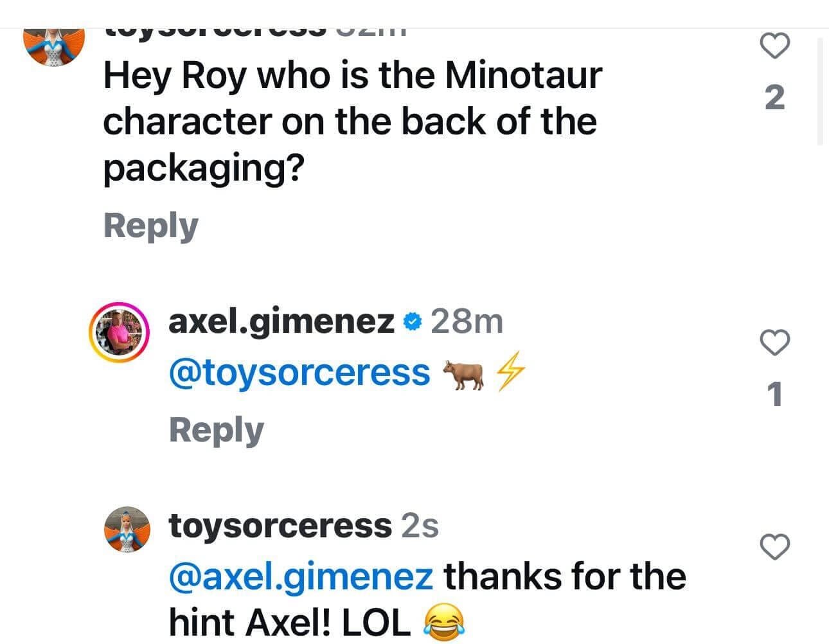Click the comments scrollbar on the right

[x=820, y=91]
